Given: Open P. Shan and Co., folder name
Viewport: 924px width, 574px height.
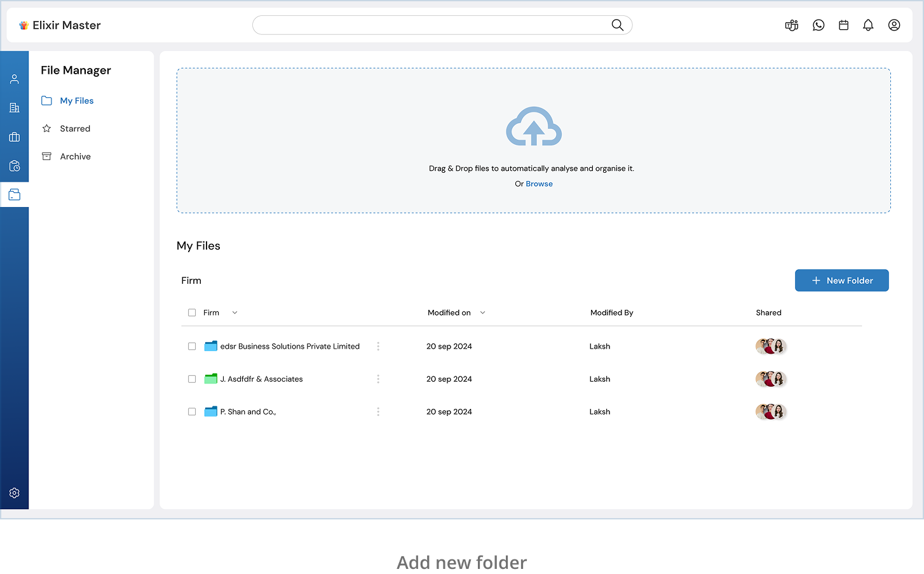Looking at the screenshot, I should (248, 412).
